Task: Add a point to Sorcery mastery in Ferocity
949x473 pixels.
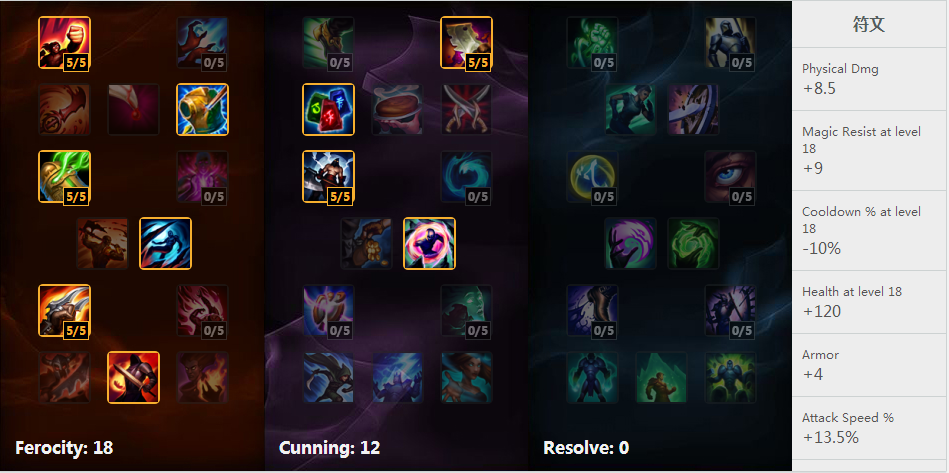Action: 202,42
